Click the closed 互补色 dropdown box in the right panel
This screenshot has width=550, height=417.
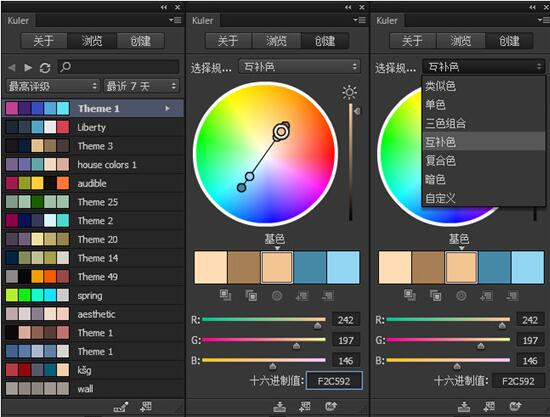tap(484, 66)
